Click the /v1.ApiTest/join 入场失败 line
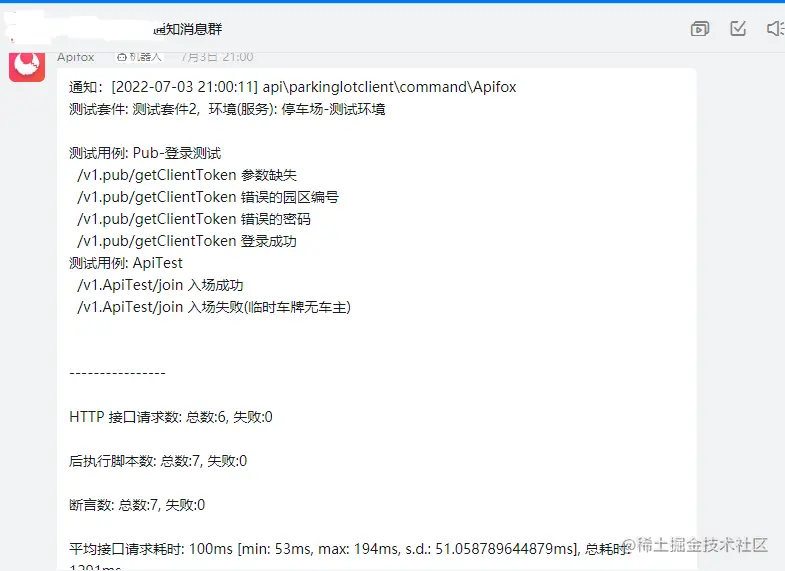Image resolution: width=785 pixels, height=571 pixels. point(214,307)
